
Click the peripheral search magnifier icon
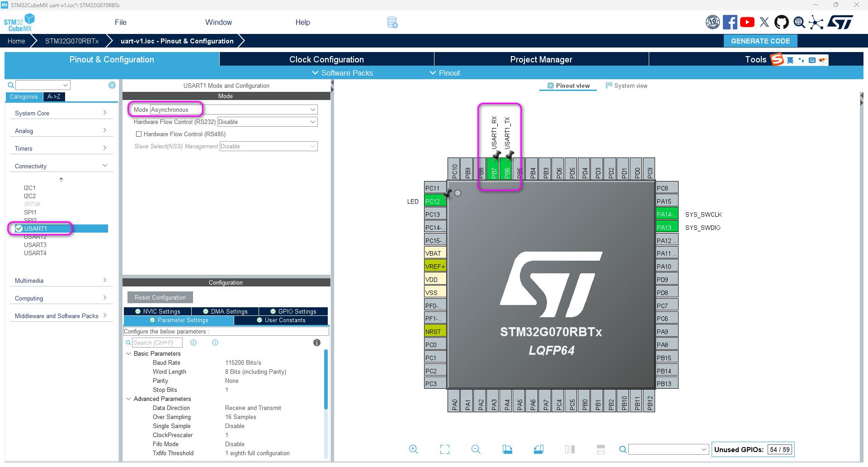coord(11,85)
